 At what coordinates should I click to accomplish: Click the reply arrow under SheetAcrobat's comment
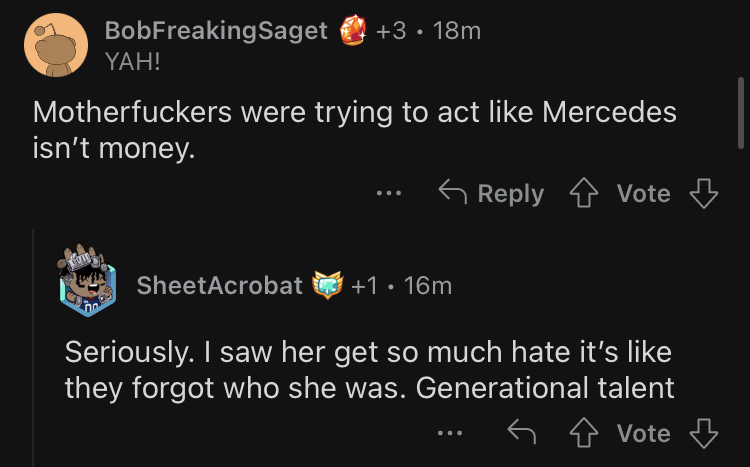tap(522, 433)
